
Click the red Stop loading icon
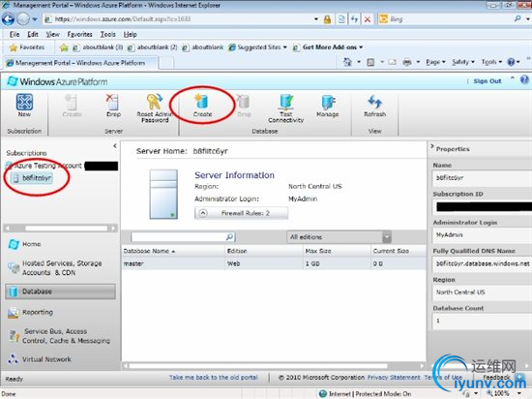click(368, 19)
